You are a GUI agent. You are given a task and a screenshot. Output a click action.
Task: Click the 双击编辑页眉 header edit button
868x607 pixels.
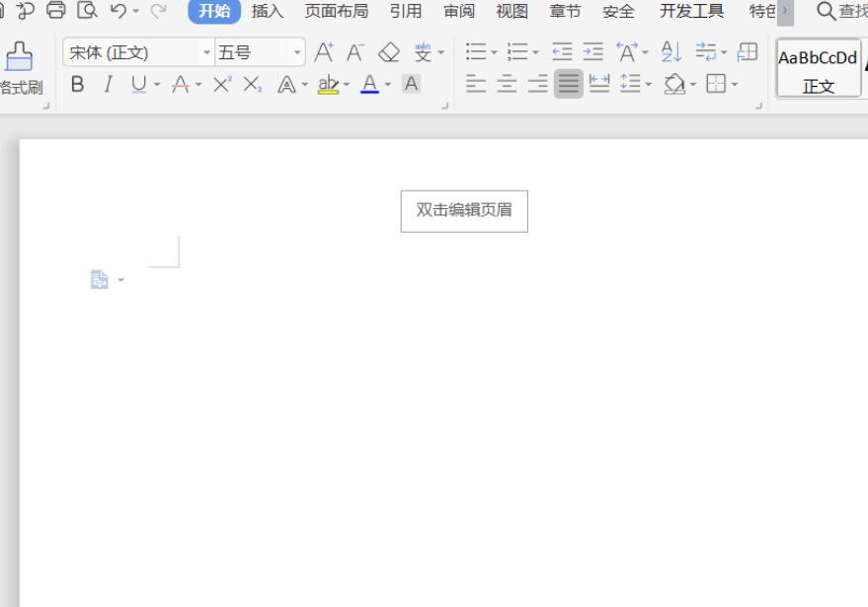point(464,210)
